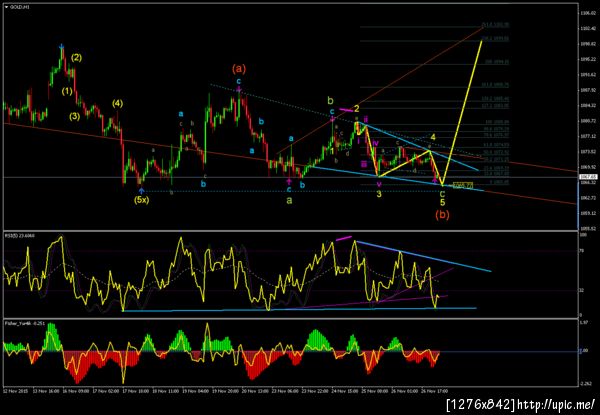Click the Fisher scale value 1.97
Image resolution: width=600 pixels, height=415 pixels.
583,322
